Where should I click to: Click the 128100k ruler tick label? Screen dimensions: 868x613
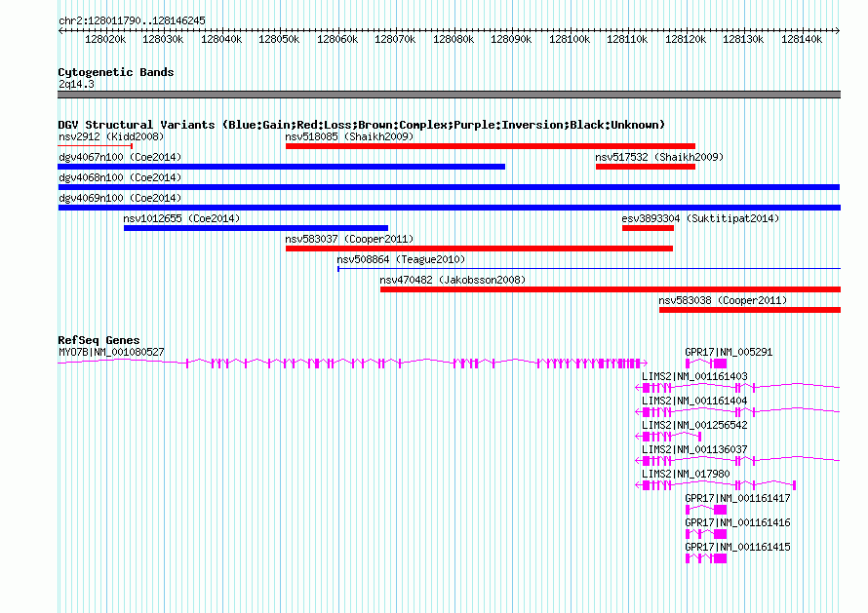pyautogui.click(x=569, y=39)
